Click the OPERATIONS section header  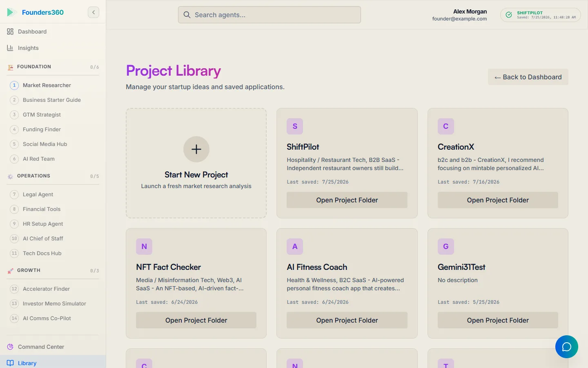[33, 176]
